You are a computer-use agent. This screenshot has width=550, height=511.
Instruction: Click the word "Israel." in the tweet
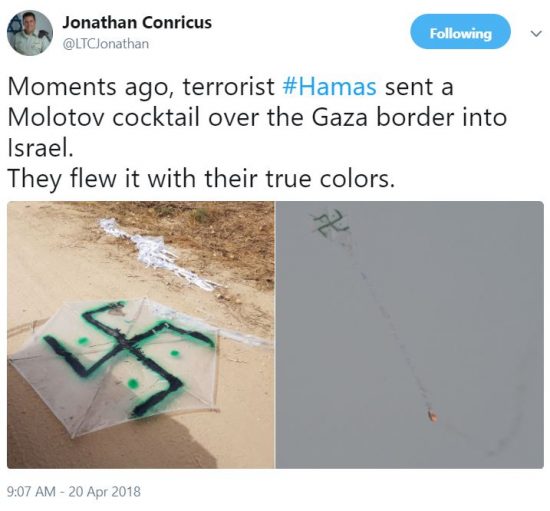40,148
